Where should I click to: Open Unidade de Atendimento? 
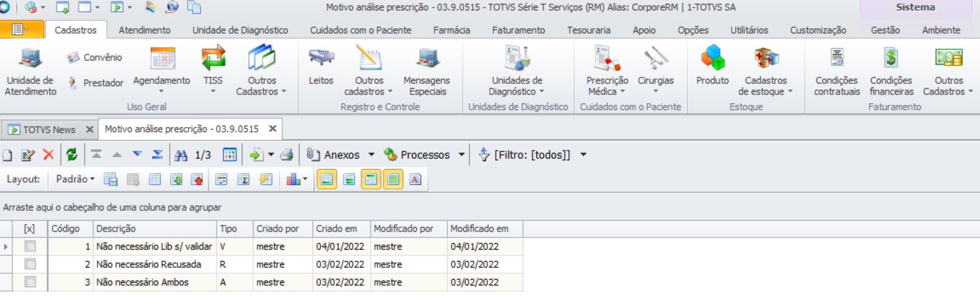pos(31,70)
